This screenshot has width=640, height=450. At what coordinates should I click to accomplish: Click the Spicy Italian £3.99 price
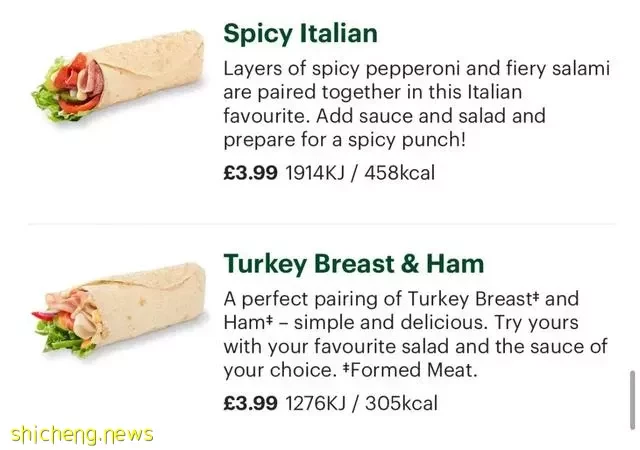[250, 173]
